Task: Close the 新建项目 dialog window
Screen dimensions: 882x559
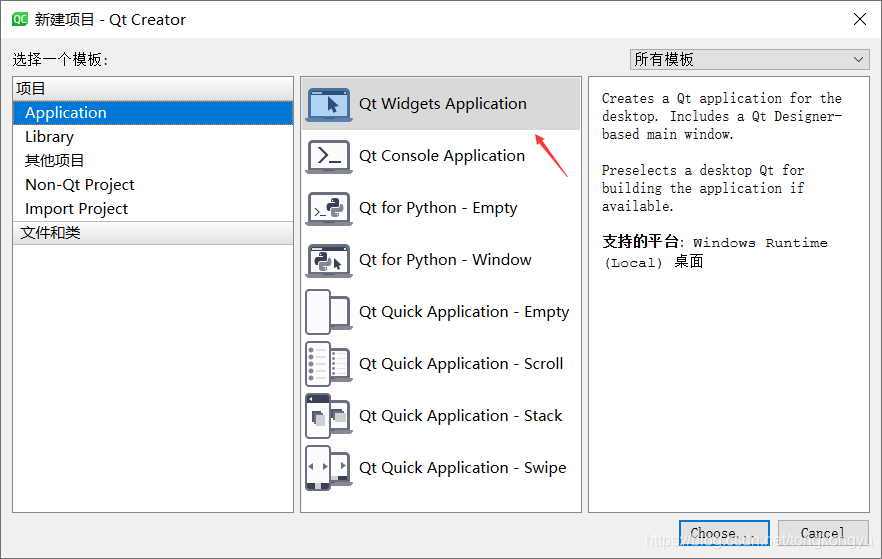Action: pyautogui.click(x=860, y=19)
